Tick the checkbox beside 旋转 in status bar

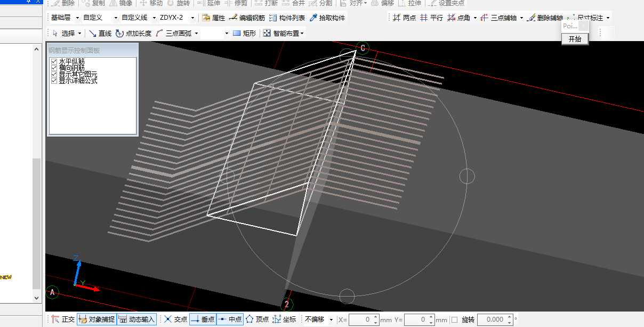(454, 320)
